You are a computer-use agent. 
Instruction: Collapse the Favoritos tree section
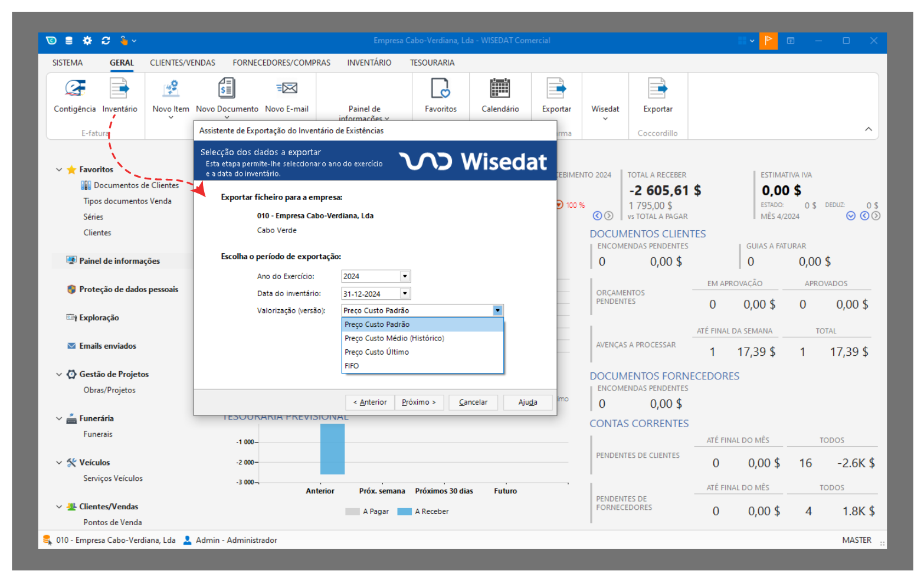point(59,170)
